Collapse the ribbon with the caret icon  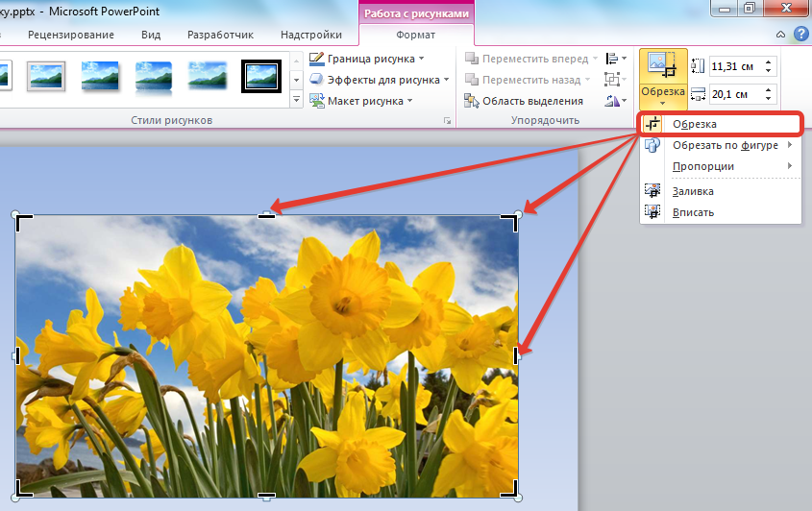(x=780, y=35)
